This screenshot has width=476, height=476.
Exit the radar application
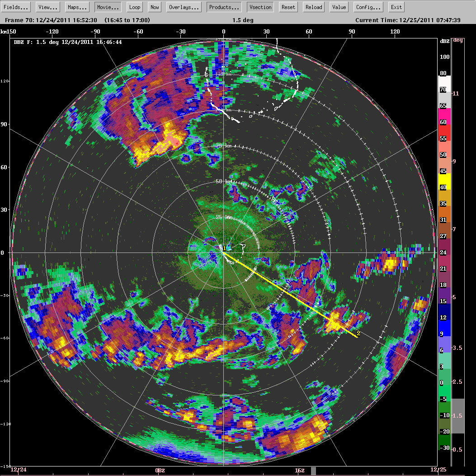pos(396,7)
